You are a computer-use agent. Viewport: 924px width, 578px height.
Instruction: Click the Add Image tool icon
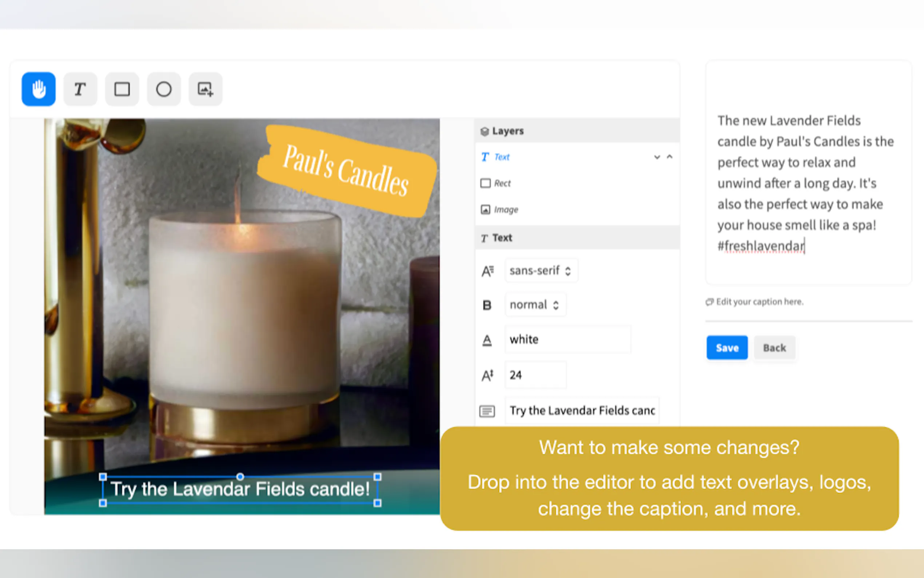(x=206, y=89)
